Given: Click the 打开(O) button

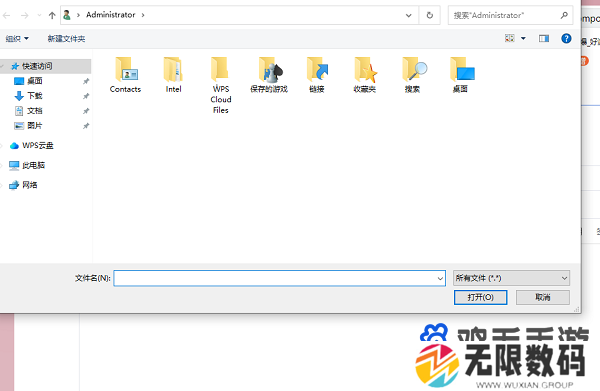Looking at the screenshot, I should coord(481,297).
